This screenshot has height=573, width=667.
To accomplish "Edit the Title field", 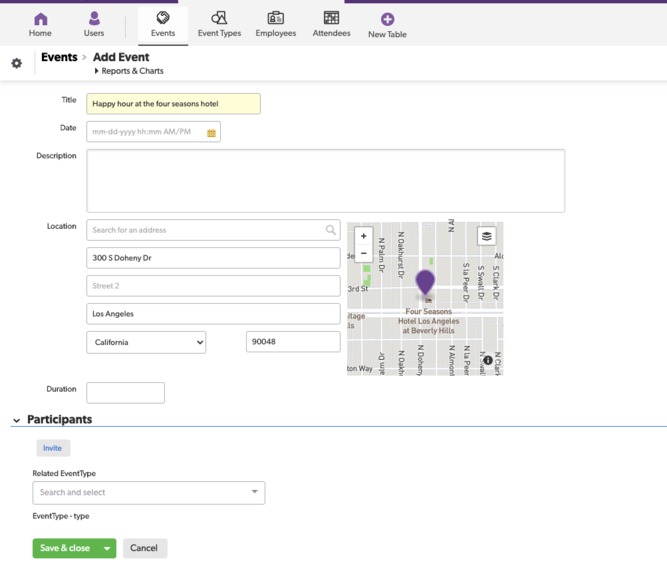I will tap(174, 104).
